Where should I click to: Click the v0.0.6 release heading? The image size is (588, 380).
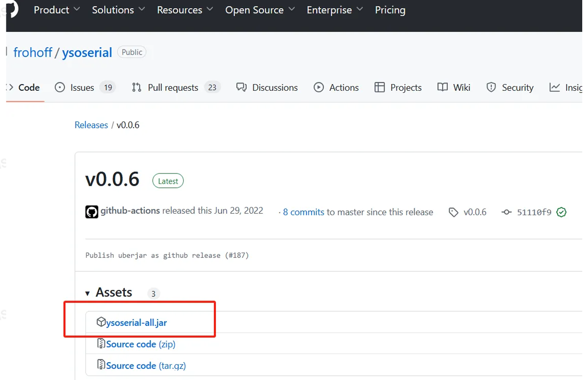pos(112,179)
